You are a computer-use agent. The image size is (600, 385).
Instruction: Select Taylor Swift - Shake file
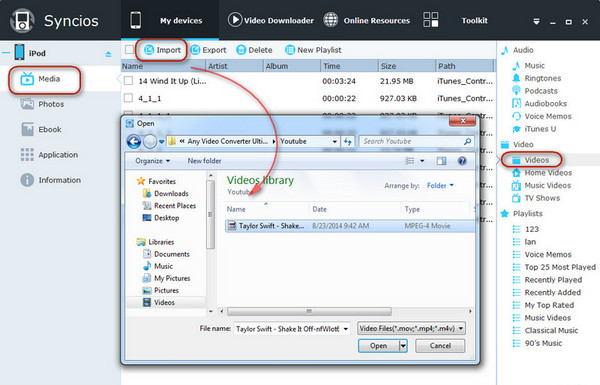coord(350,226)
